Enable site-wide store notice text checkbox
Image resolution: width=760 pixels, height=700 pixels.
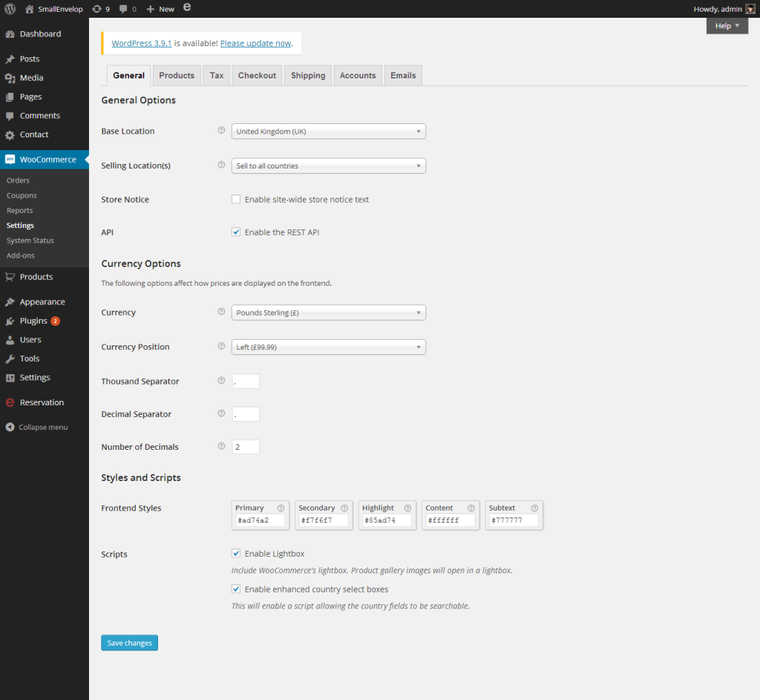point(236,199)
